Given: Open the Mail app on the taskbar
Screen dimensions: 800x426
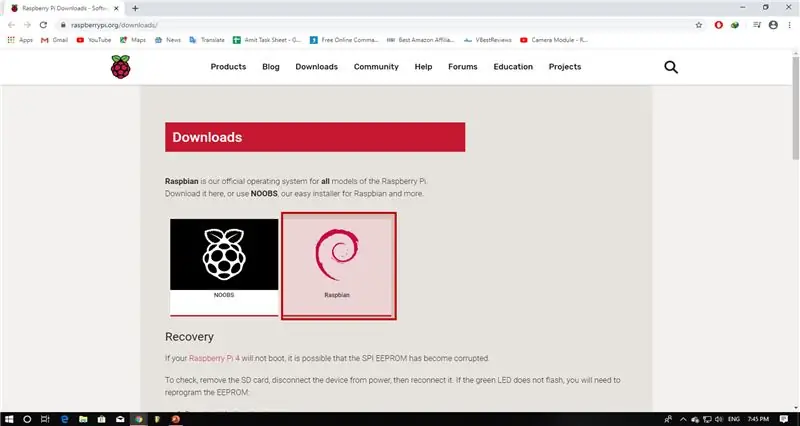Looking at the screenshot, I should (x=120, y=419).
